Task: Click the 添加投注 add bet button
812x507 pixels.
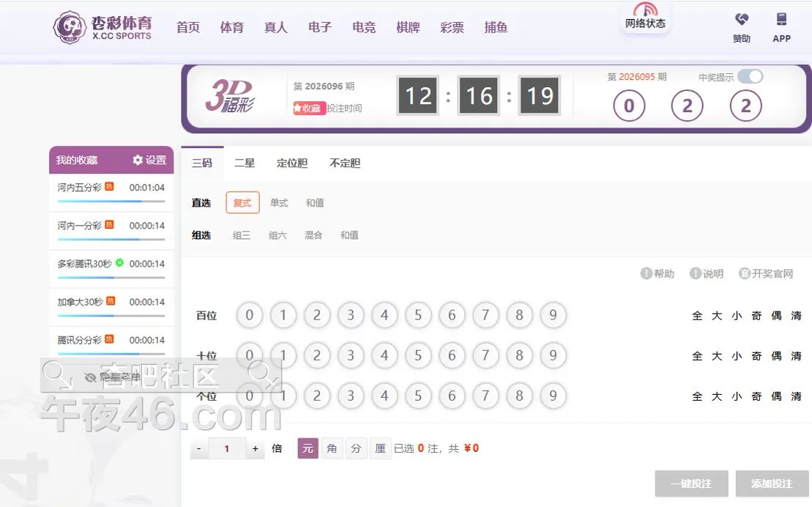Action: point(772,484)
